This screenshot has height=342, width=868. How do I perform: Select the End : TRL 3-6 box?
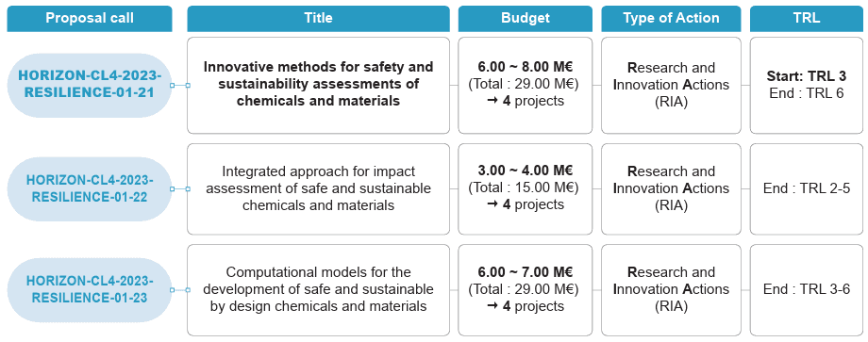[806, 289]
